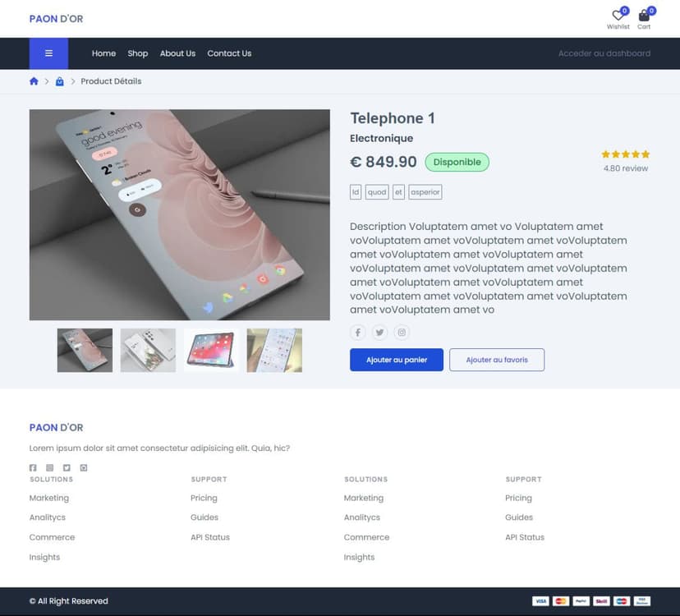680x616 pixels.
Task: Share product via round Twitter icon
Action: coord(379,333)
